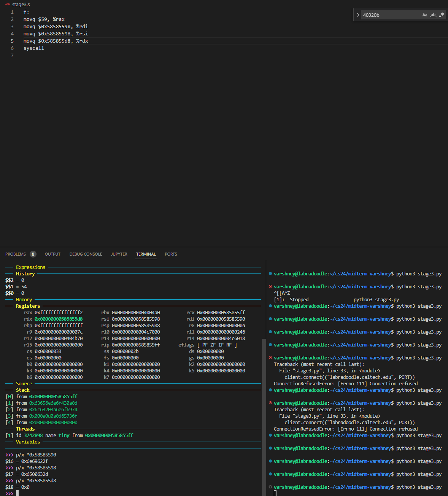
Task: Click the blue success dot beside first python3 command
Action: pyautogui.click(x=270, y=274)
